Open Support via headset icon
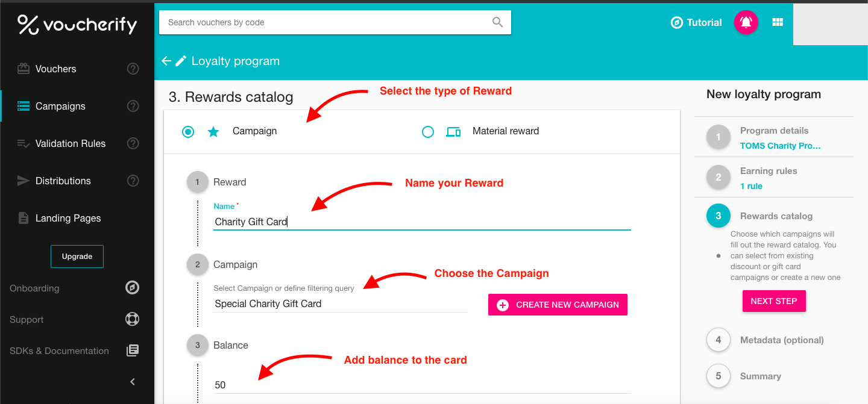The height and width of the screenshot is (404, 868). [132, 319]
